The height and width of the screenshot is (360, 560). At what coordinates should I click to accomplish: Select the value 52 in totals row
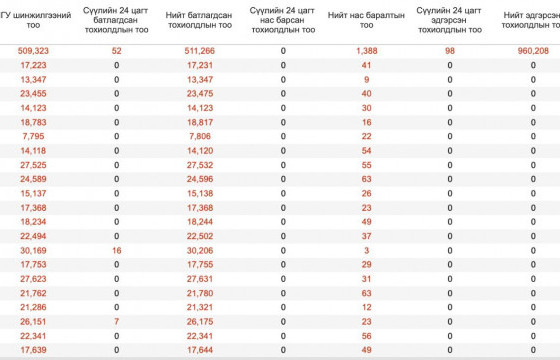pos(116,51)
